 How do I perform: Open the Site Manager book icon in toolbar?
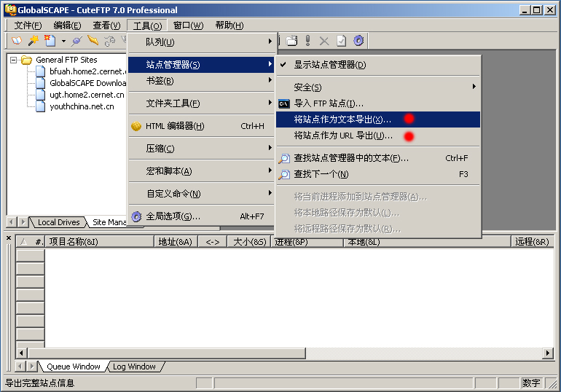[17, 41]
